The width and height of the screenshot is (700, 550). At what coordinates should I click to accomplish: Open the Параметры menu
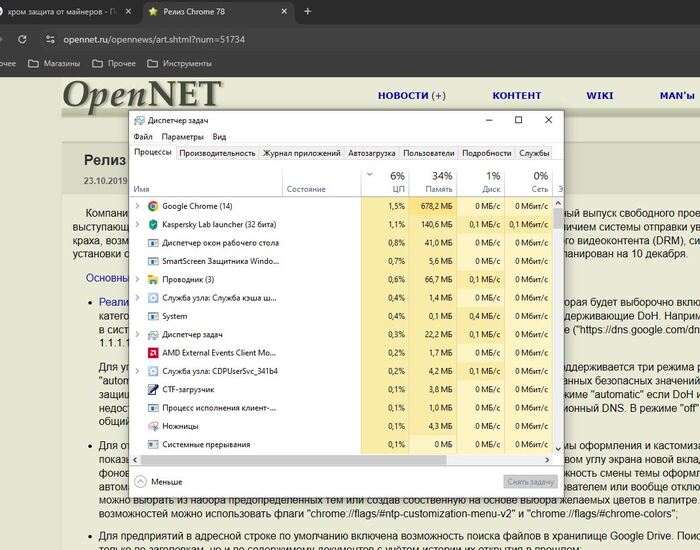[182, 137]
